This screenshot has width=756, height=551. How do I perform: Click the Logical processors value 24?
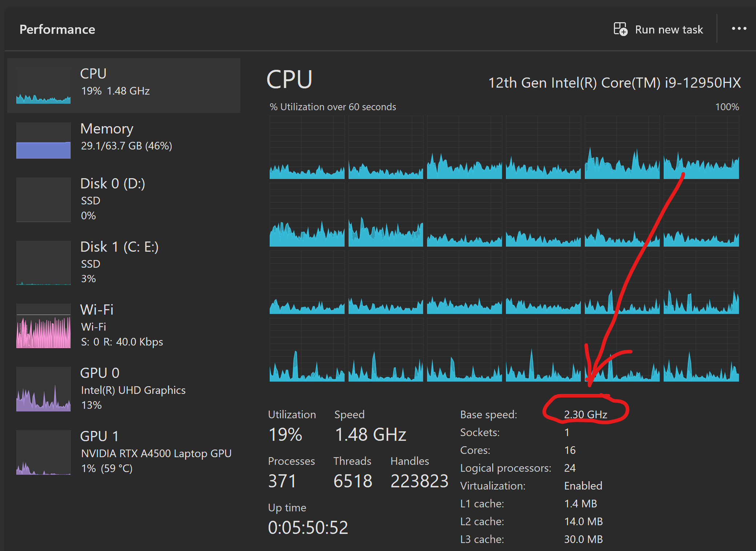[x=570, y=468]
